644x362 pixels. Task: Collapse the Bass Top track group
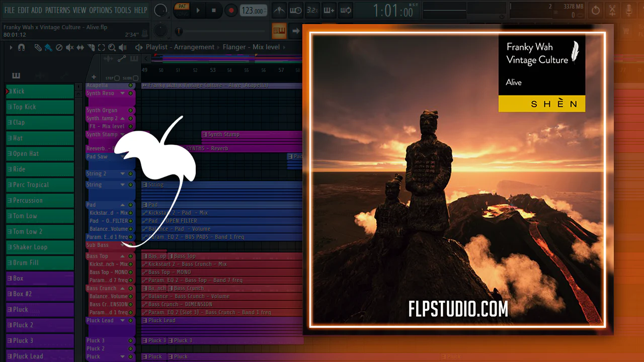click(x=122, y=256)
